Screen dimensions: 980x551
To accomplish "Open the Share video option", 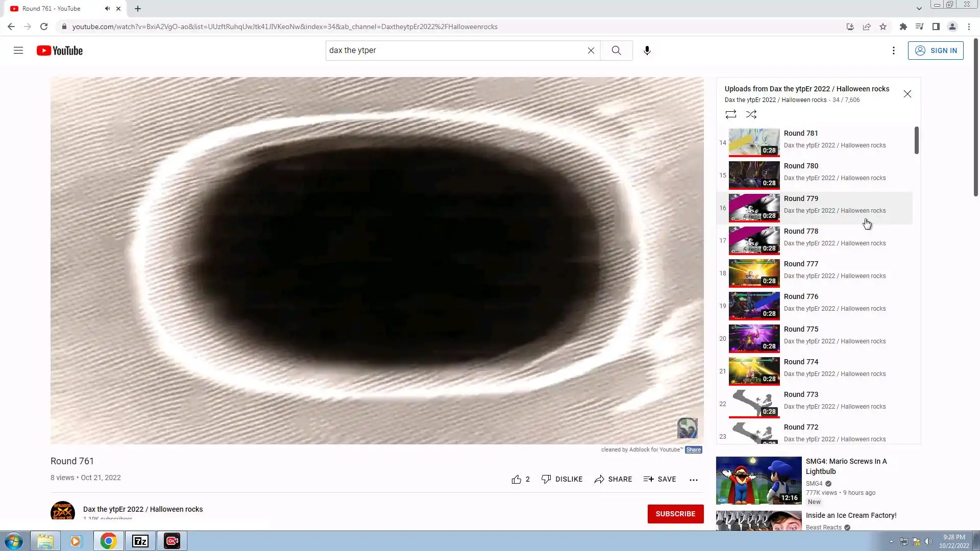I will 612,479.
